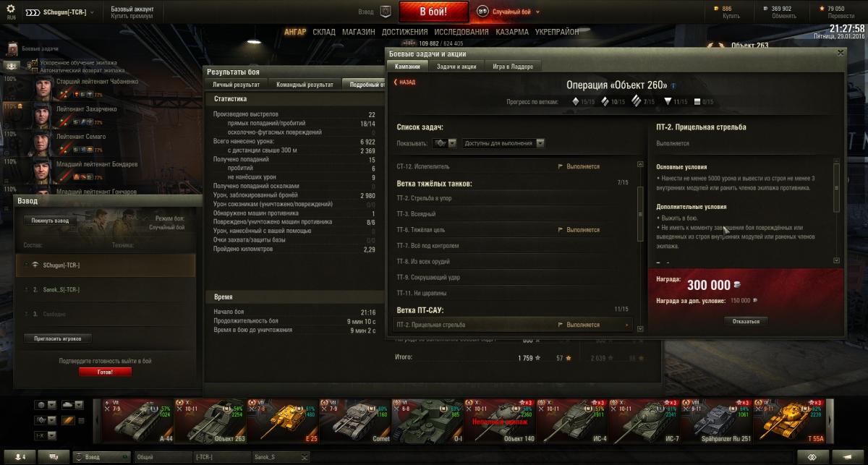Image resolution: width=868 pixels, height=465 pixels.
Task: Toggle the favorite vehicles orange filter icon
Action: 68,419
